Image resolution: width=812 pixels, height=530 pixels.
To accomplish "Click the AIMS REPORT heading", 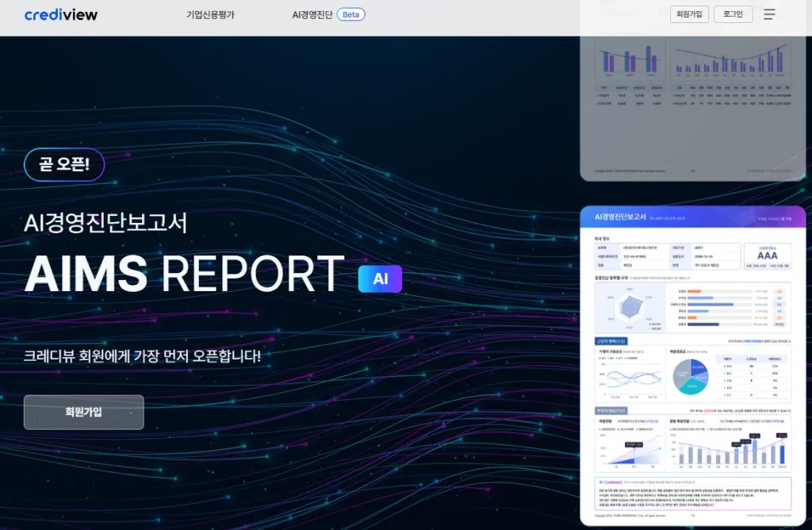I will click(x=184, y=273).
